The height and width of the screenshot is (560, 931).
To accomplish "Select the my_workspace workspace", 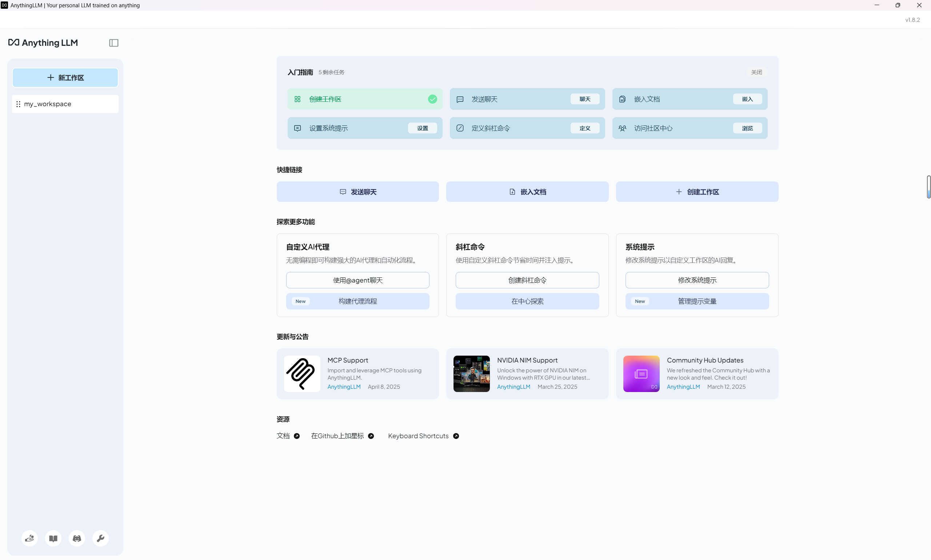I will point(65,104).
